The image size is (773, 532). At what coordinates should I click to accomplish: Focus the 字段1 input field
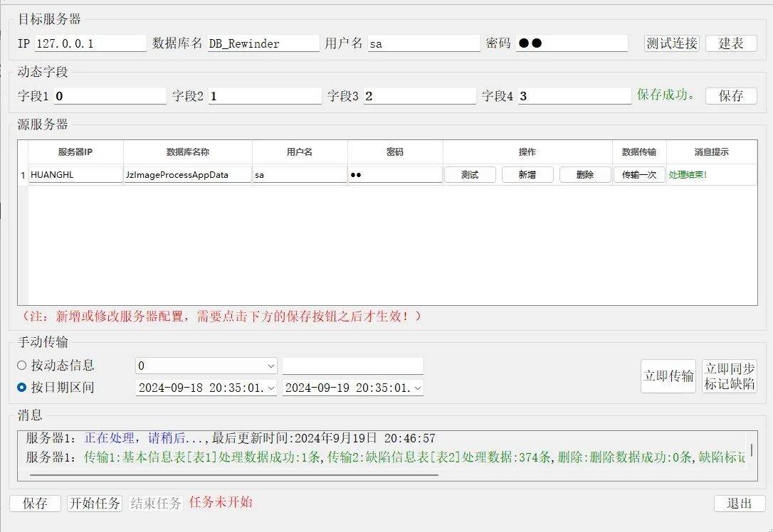pyautogui.click(x=110, y=96)
